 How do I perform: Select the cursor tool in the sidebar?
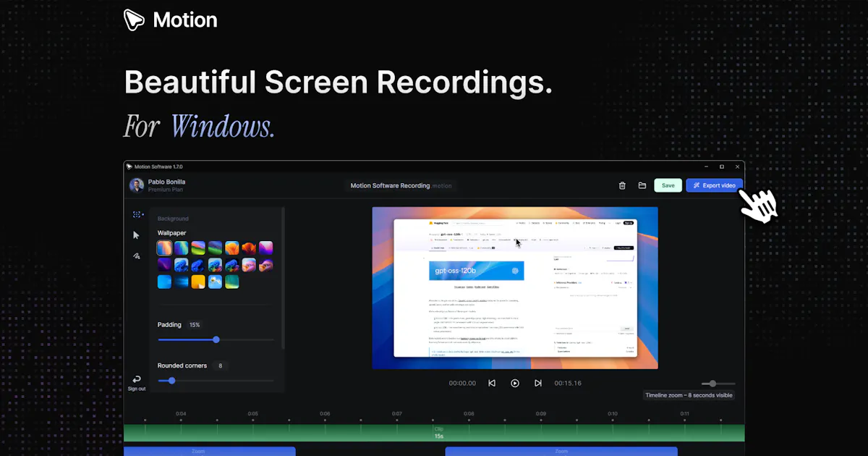click(x=136, y=235)
